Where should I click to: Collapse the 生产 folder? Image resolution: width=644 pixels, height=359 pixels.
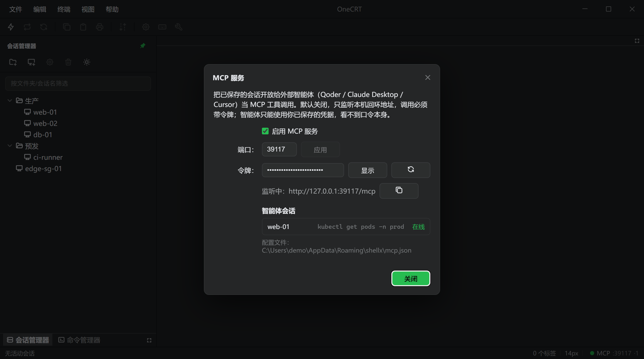pos(10,101)
